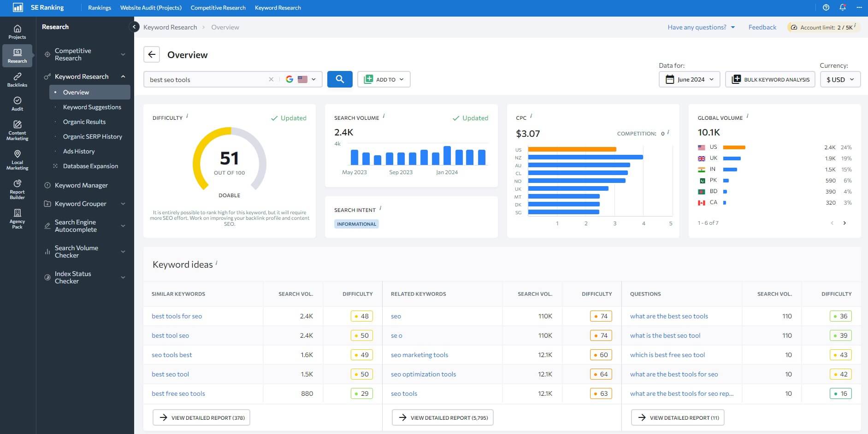Collapse the Research side panel

134,27
